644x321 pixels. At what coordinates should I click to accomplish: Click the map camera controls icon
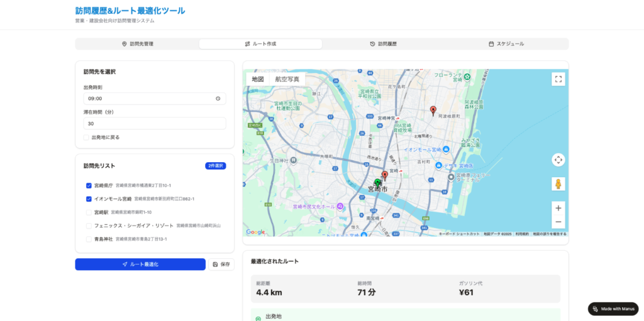click(558, 160)
